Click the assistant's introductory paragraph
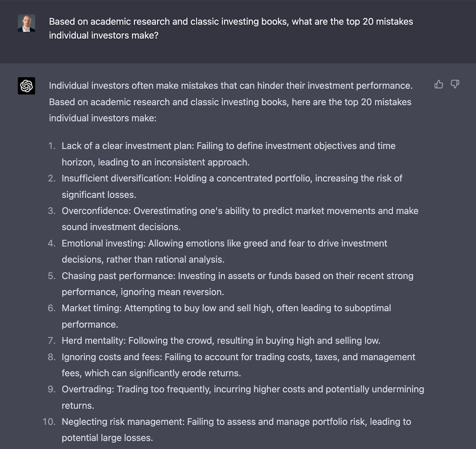 230,102
